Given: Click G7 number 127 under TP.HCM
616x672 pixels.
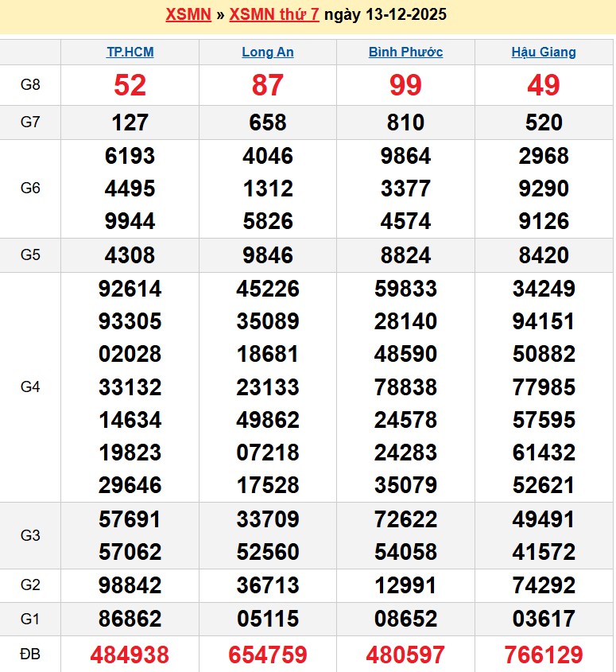Looking at the screenshot, I should tap(130, 122).
